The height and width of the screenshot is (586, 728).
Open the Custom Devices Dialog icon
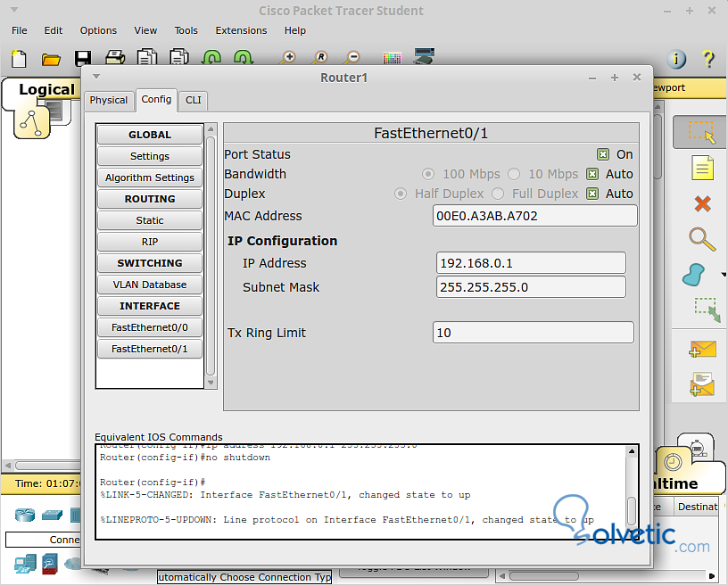pos(424,55)
